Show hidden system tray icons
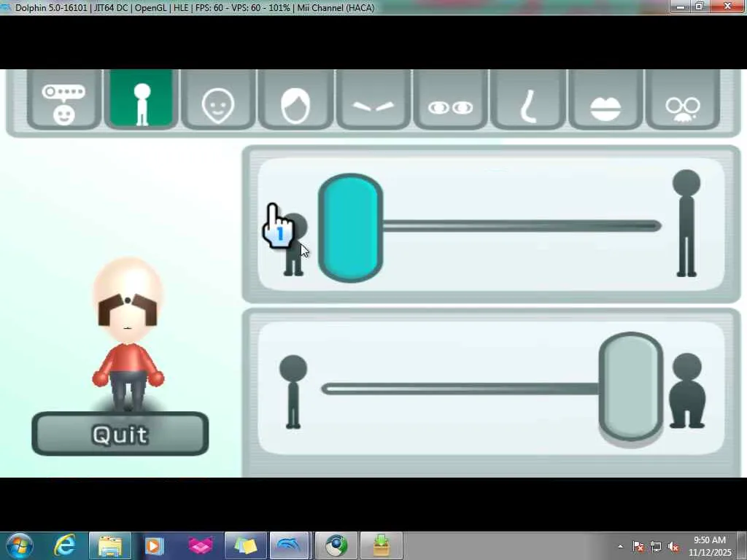Screen dimensions: 747x560 tap(620, 546)
